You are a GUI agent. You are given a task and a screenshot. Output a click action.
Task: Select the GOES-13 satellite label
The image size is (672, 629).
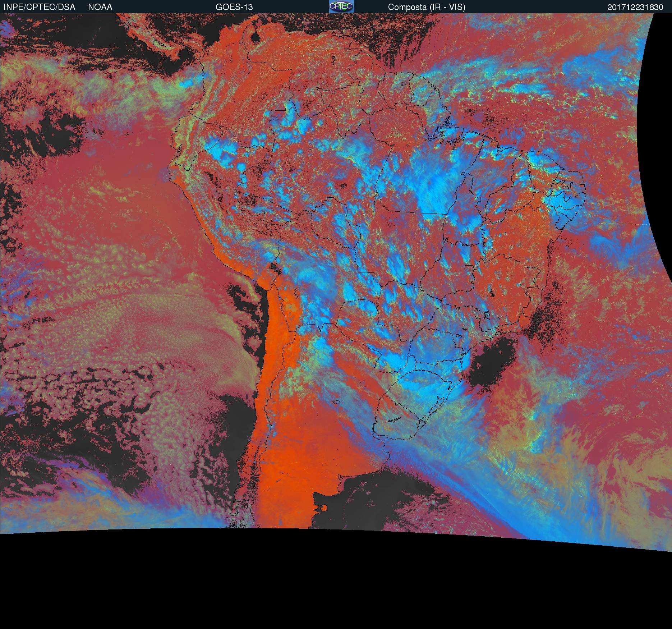234,7
